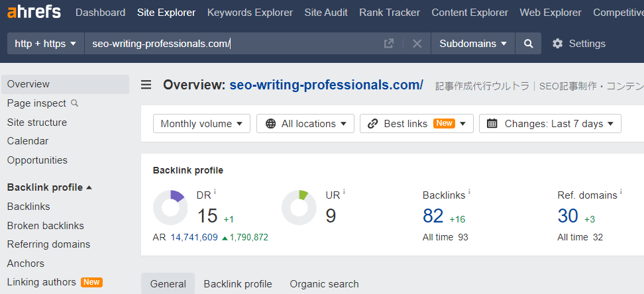Viewport: 644px width, 294px height.
Task: Clear the URL input with X icon
Action: [417, 44]
